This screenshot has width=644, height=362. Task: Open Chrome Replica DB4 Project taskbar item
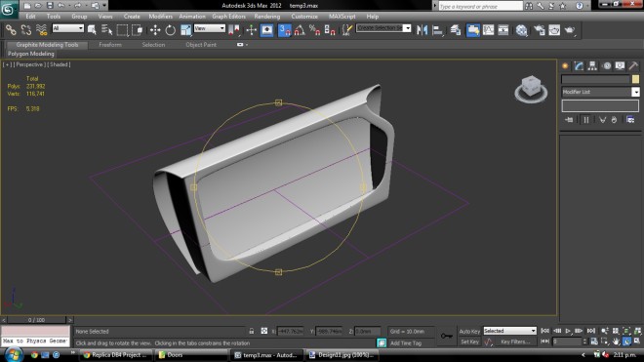pyautogui.click(x=115, y=355)
